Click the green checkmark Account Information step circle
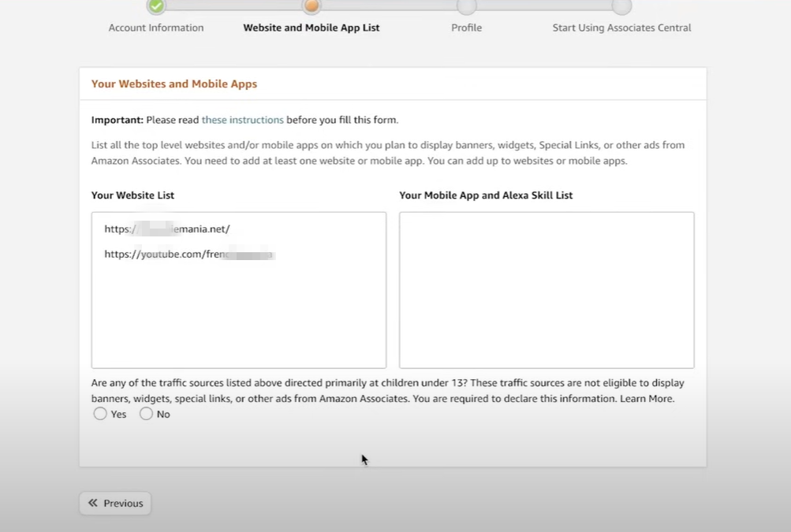791x532 pixels. tap(156, 6)
